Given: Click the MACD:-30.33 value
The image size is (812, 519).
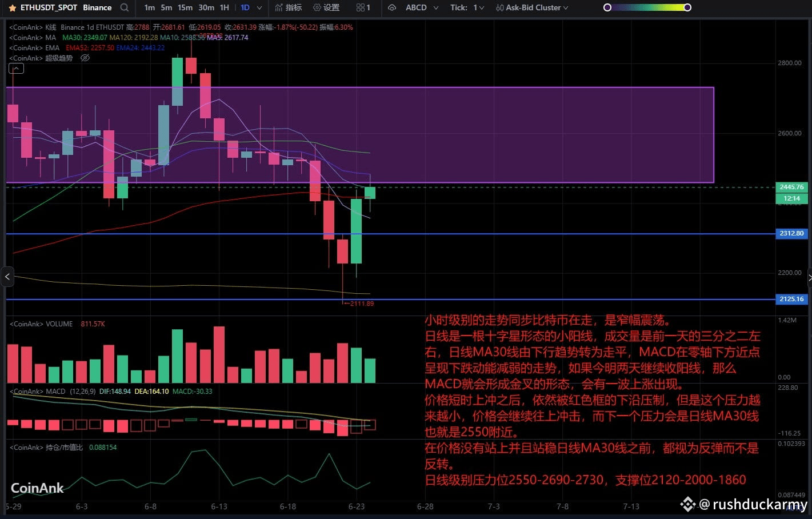Looking at the screenshot, I should (192, 392).
